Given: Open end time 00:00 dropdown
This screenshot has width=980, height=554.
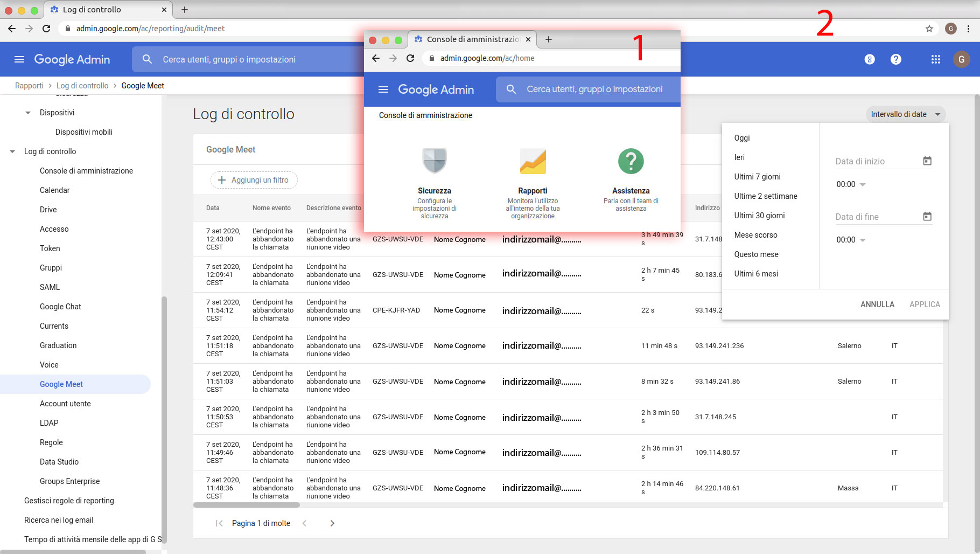Looking at the screenshot, I should point(851,240).
